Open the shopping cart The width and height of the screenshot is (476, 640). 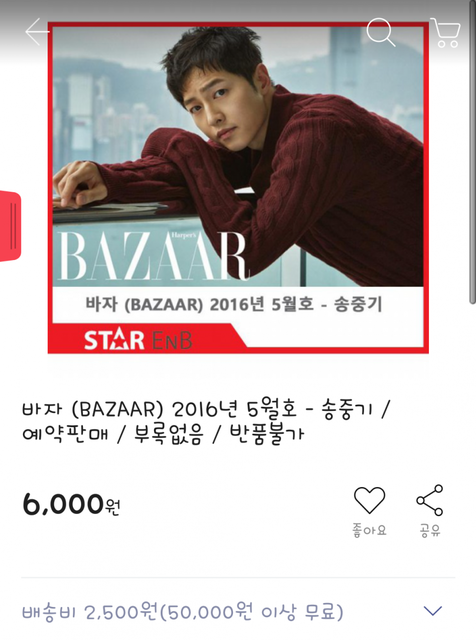(x=446, y=33)
